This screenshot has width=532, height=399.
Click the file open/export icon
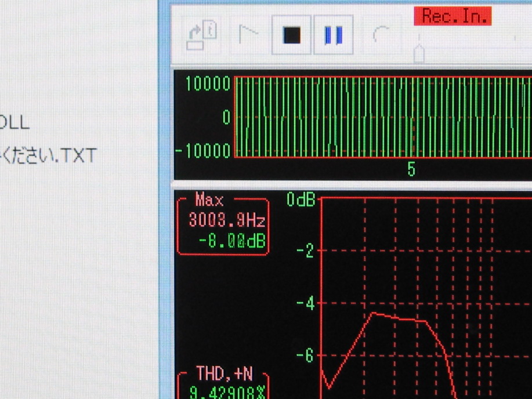click(202, 35)
